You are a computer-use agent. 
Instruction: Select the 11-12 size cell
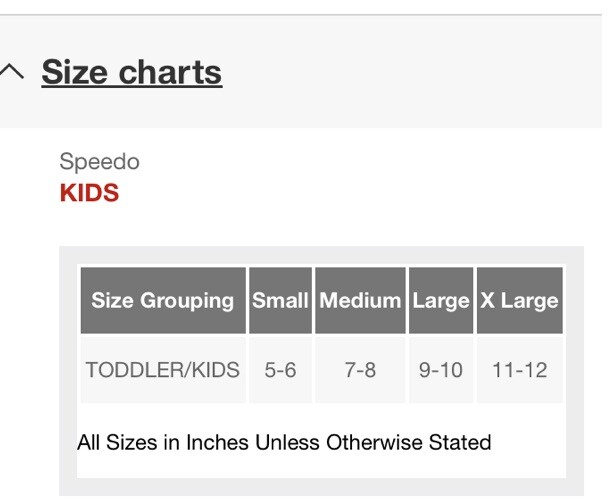[x=519, y=370]
